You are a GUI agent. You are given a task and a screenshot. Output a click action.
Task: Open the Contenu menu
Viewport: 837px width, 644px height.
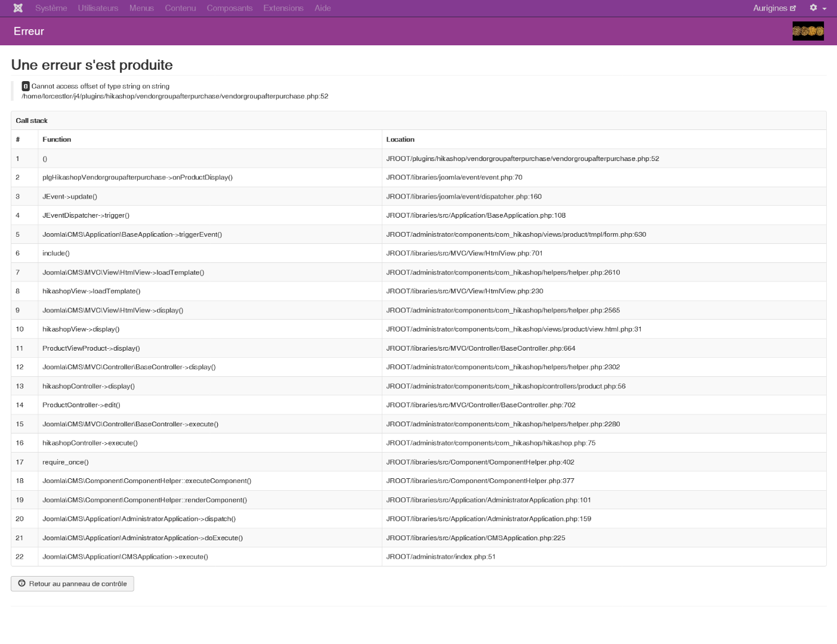(180, 8)
